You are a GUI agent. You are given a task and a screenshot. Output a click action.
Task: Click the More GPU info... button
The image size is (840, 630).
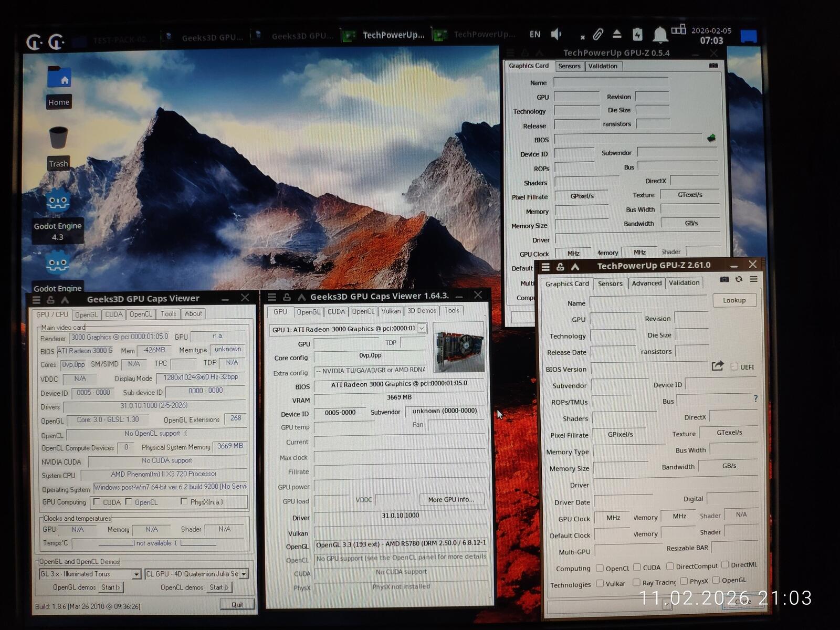tap(451, 499)
